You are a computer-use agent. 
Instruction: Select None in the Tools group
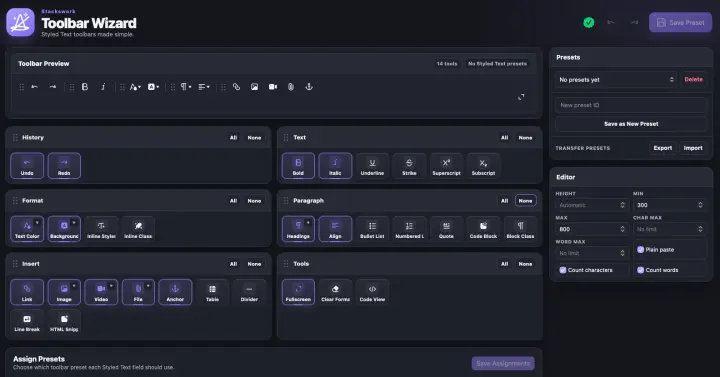(525, 264)
